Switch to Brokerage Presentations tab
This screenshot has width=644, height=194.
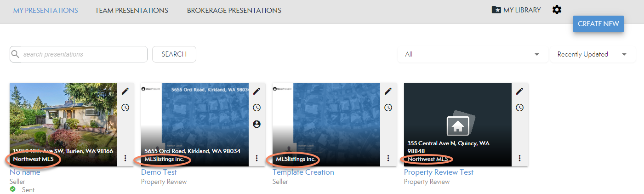[234, 10]
